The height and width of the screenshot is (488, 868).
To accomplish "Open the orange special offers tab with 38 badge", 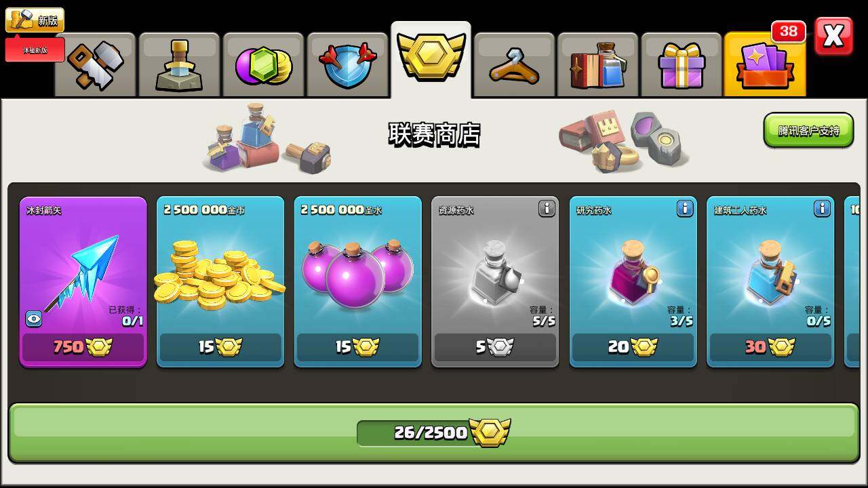I will [765, 64].
